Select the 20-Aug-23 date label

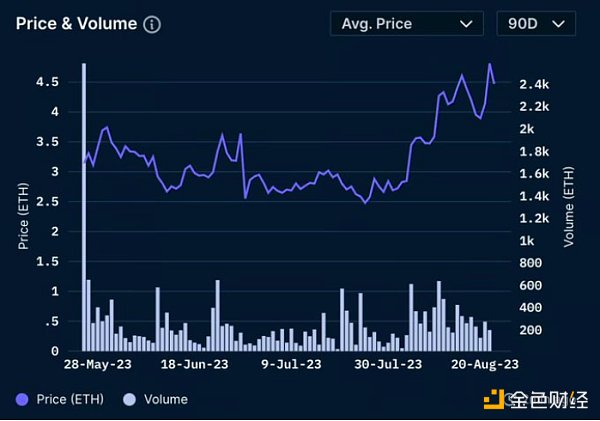[481, 366]
